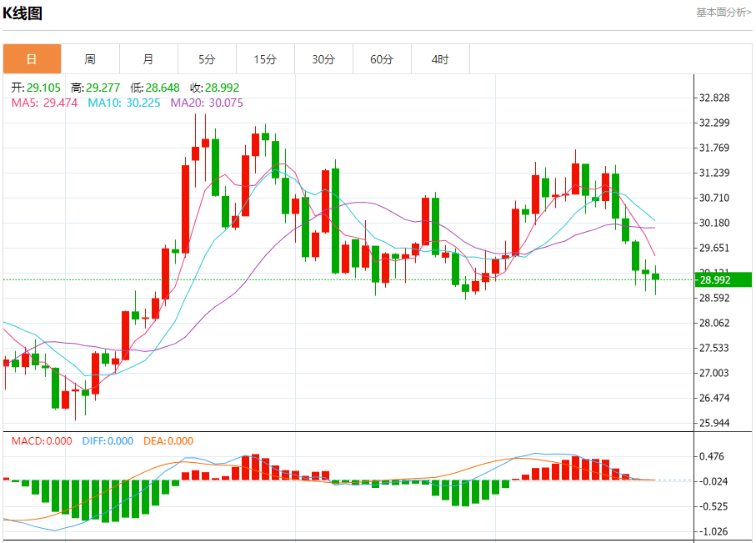The image size is (756, 543).
Task: Click the 32.828 price axis label
Action: pyautogui.click(x=715, y=98)
